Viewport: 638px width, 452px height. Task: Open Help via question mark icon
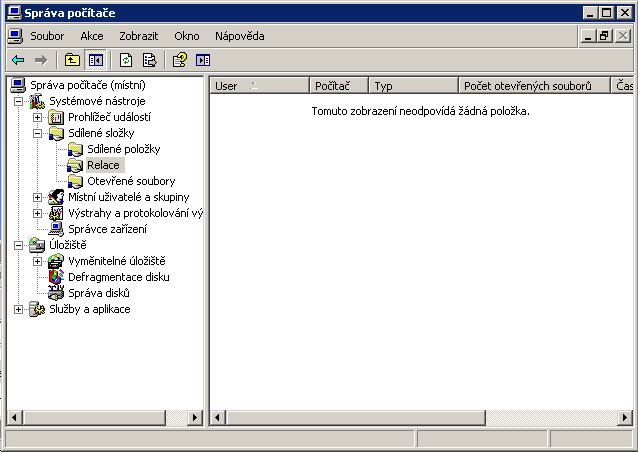coord(180,61)
